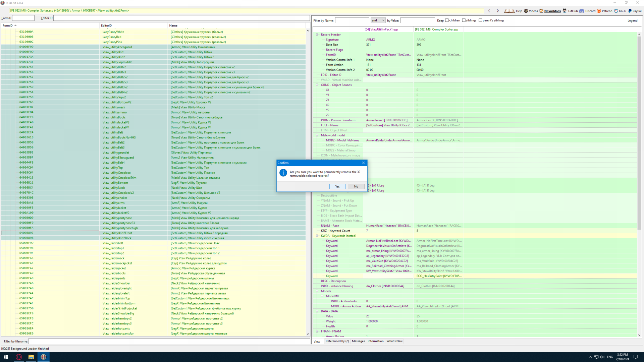
Task: Click the Legend button
Action: 632,20
